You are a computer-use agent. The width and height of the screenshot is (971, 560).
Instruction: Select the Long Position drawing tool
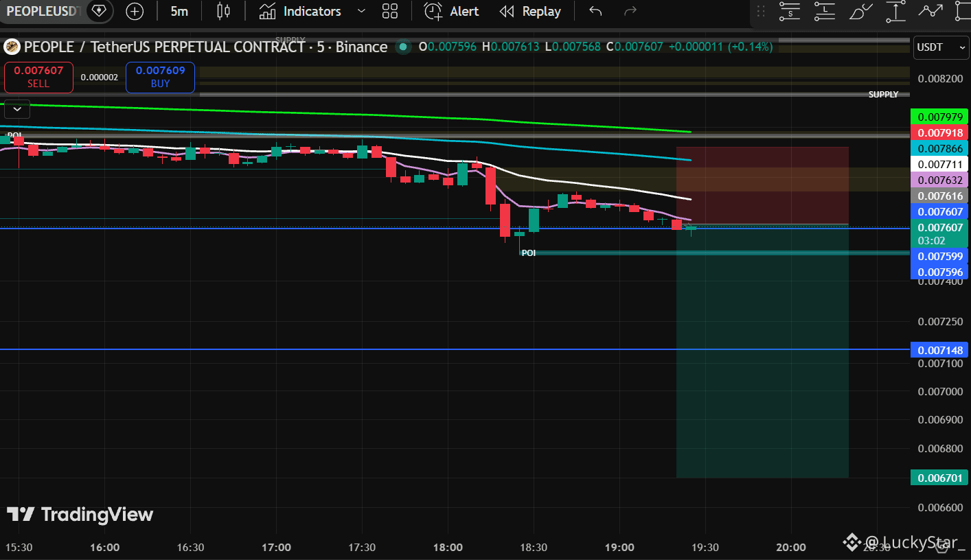[x=825, y=11]
